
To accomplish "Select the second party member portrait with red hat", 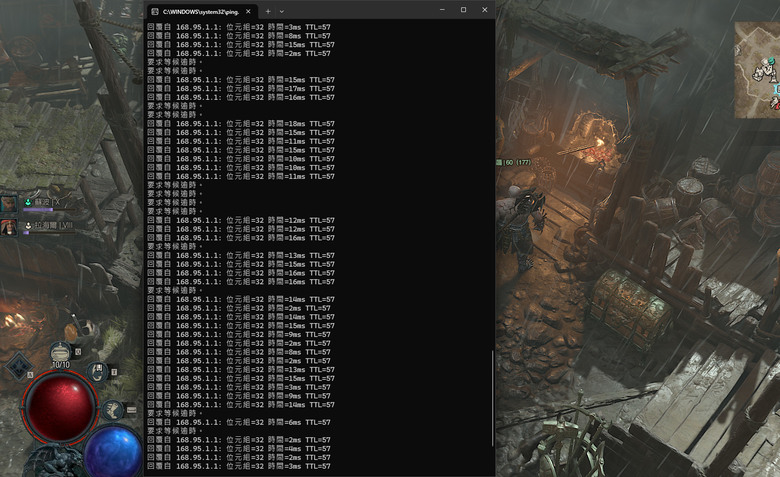I will point(8,227).
